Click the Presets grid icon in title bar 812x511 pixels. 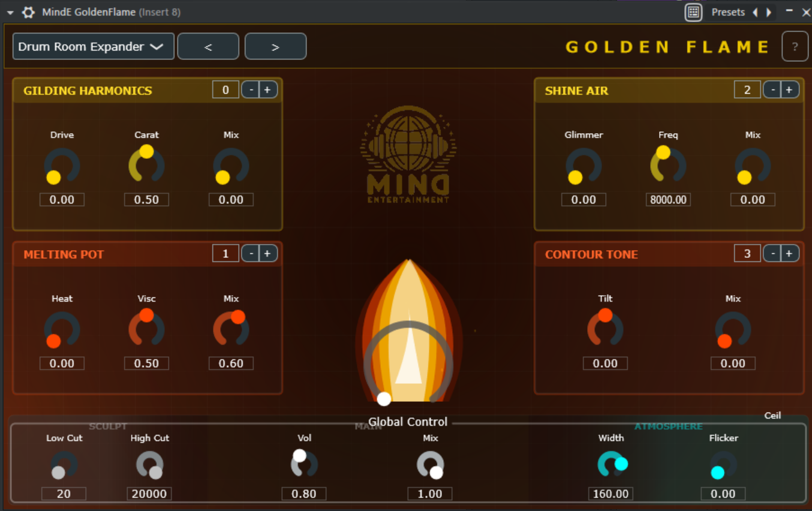(693, 11)
